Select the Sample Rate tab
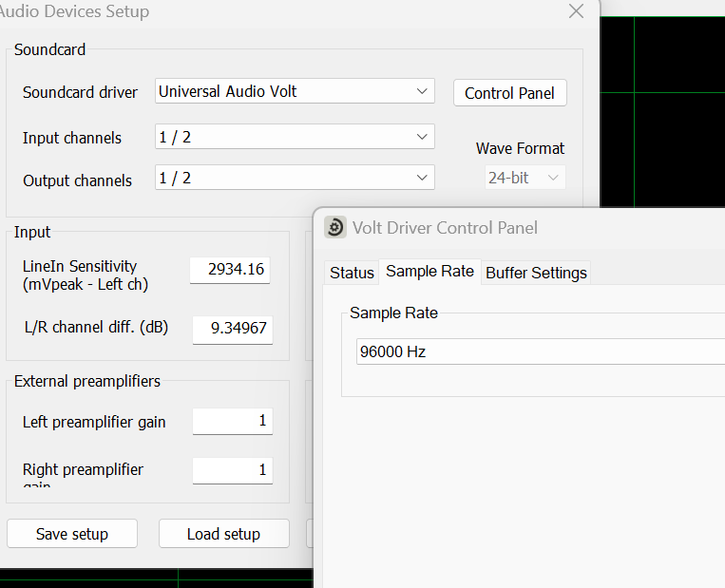Viewport: 725px width, 588px height. click(x=430, y=272)
